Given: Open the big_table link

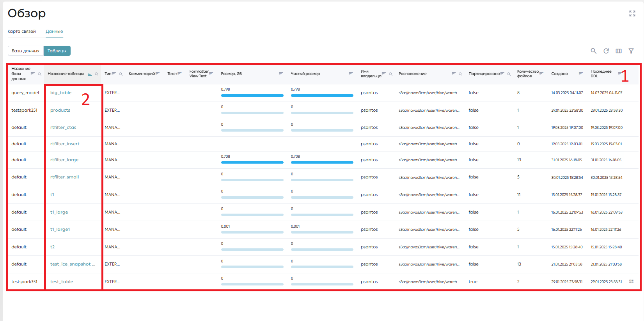Looking at the screenshot, I should pos(61,93).
